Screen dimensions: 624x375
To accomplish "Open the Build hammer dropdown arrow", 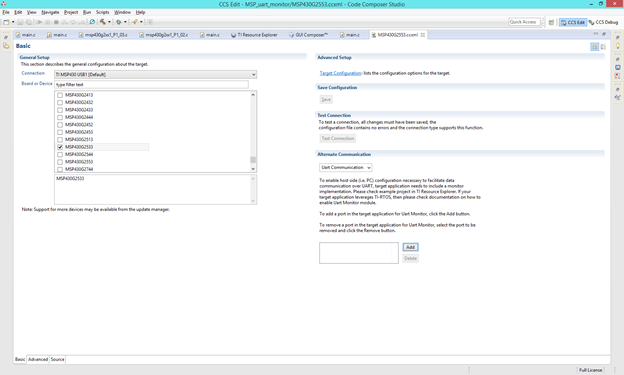I will (109, 22).
